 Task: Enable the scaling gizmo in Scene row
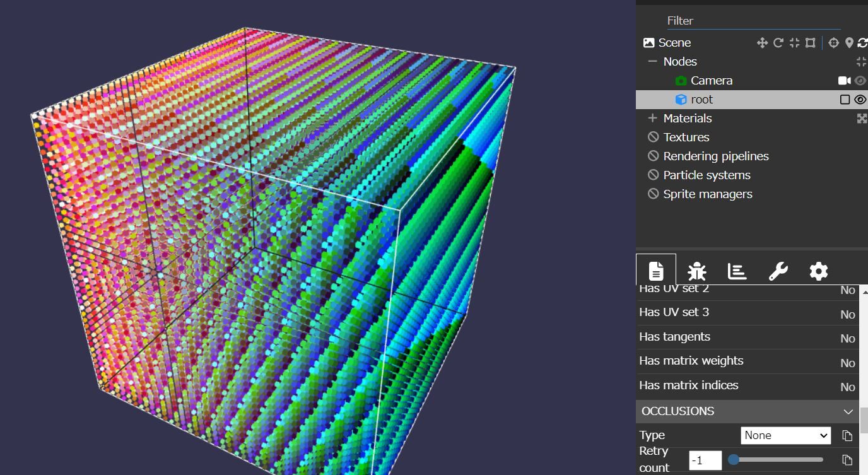(x=794, y=43)
